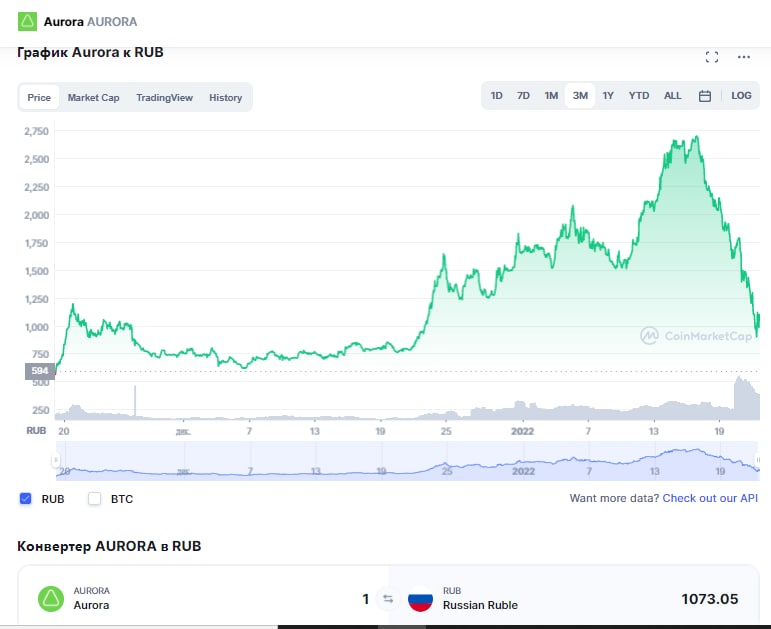Viewport: 771px width, 629px height.
Task: Open the History tab
Action: click(225, 97)
